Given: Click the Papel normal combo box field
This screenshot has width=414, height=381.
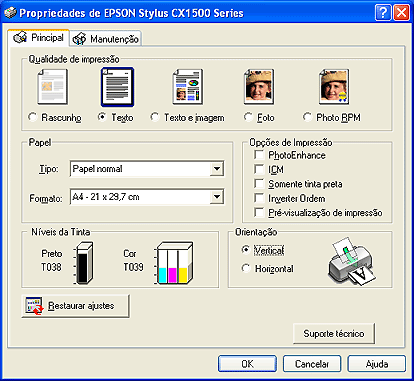Looking at the screenshot, I should click(x=147, y=169).
